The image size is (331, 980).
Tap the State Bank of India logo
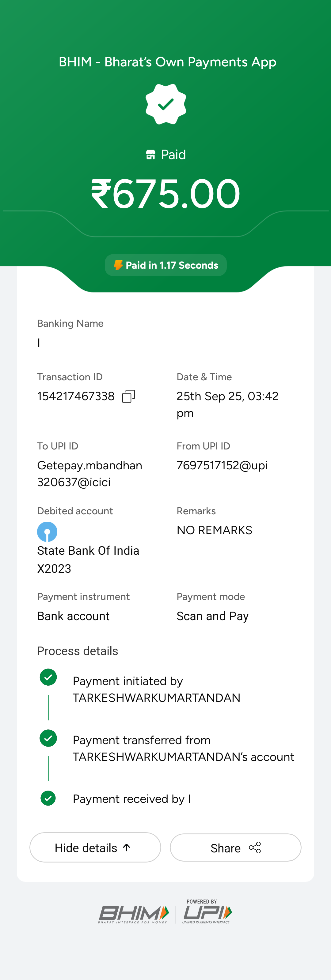(x=47, y=531)
